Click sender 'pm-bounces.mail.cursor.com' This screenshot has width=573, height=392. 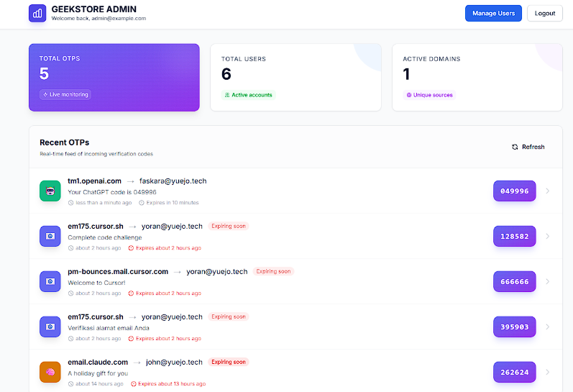point(118,272)
